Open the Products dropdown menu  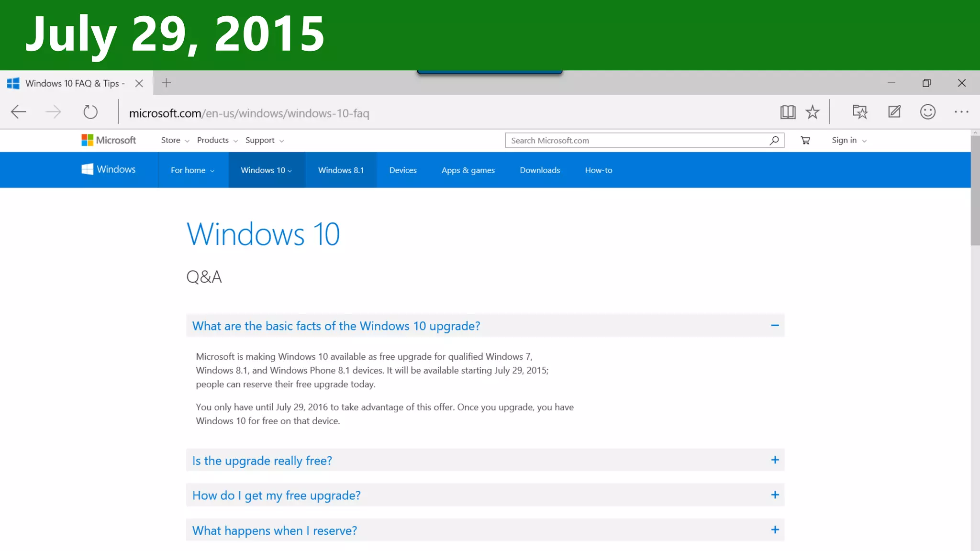[x=217, y=140]
